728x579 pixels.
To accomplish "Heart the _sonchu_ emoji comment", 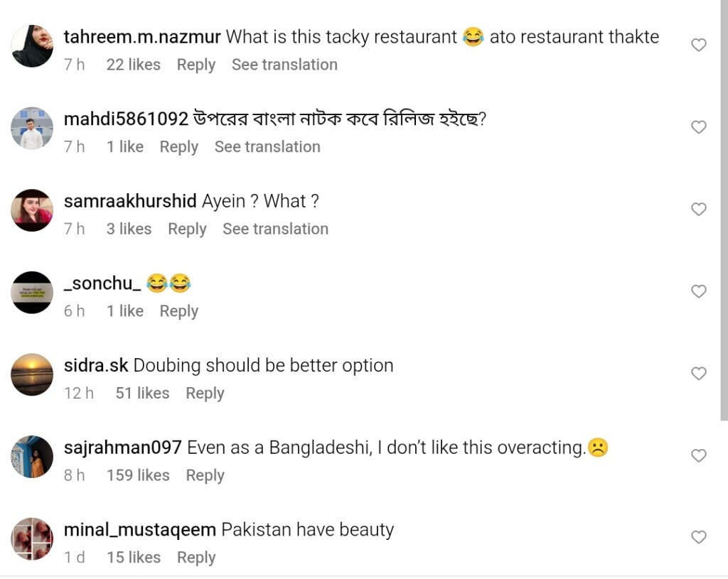I will [699, 291].
